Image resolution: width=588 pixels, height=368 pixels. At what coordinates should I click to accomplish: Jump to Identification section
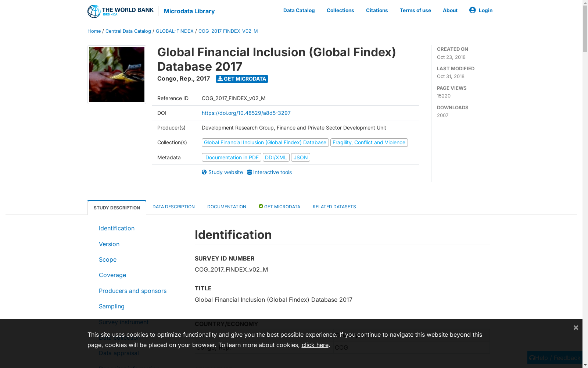click(x=116, y=228)
